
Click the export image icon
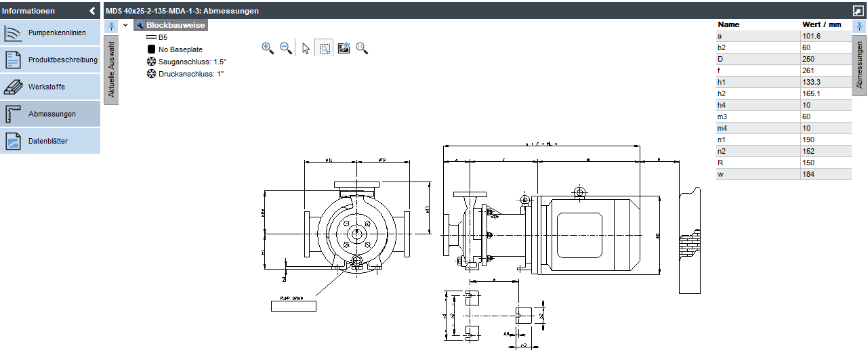click(x=344, y=48)
